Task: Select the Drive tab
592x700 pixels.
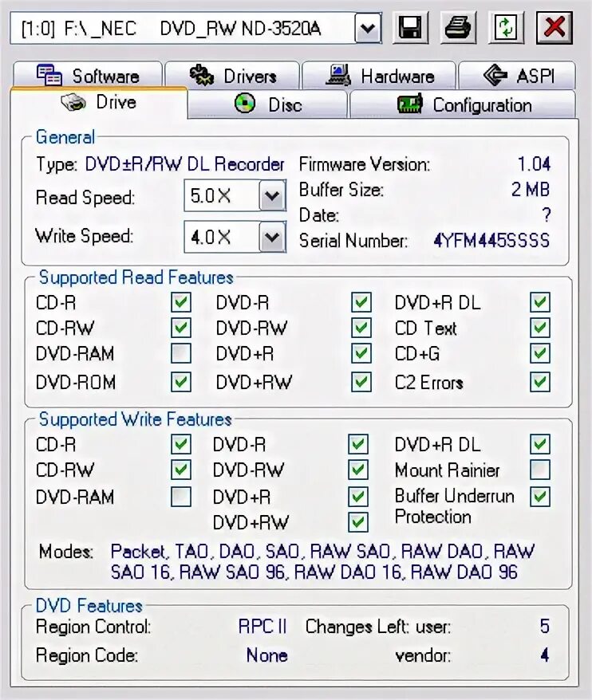Action: pos(99,103)
